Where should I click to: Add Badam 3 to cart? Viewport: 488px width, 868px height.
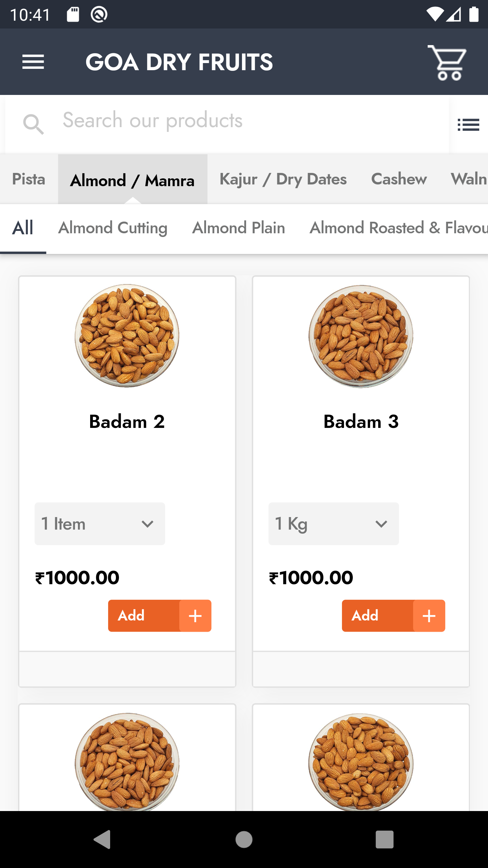point(378,616)
